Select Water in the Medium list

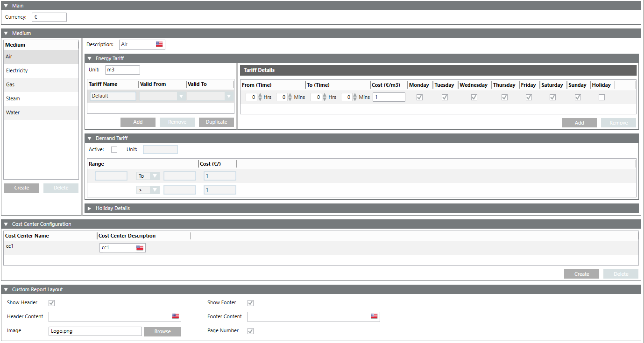tap(13, 112)
